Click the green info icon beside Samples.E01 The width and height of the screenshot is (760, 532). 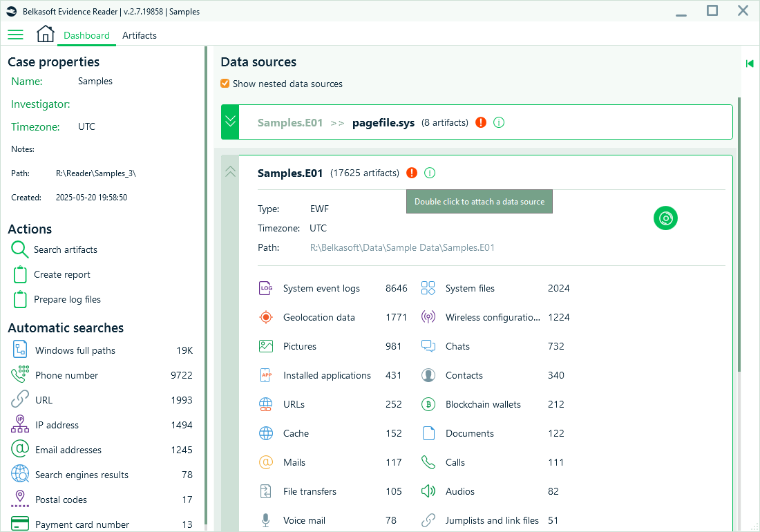pyautogui.click(x=430, y=173)
